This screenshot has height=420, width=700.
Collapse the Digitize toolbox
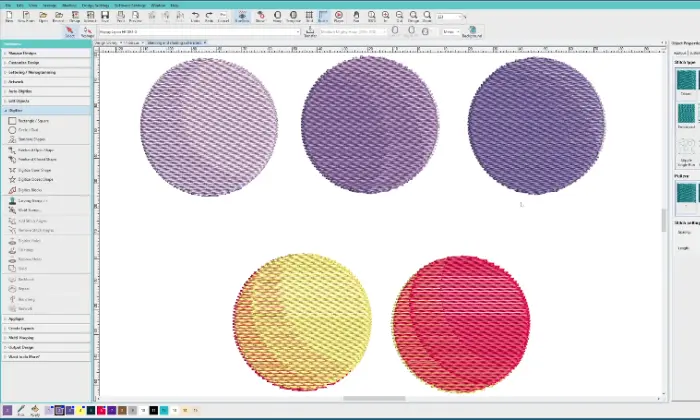[46, 110]
